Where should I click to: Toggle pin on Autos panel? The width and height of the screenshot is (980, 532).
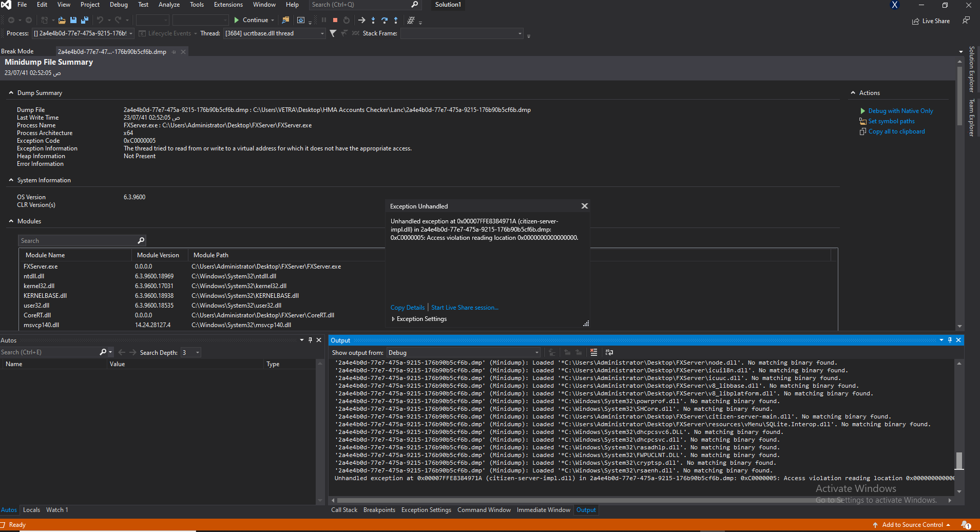tap(310, 340)
